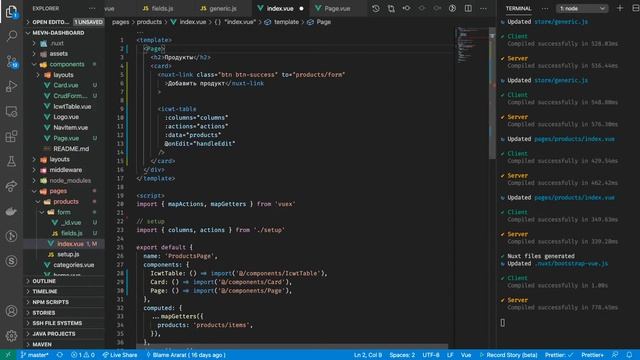Open categories.vue in the explorer
Viewport: 640px width, 360px height.
pyautogui.click(x=73, y=265)
